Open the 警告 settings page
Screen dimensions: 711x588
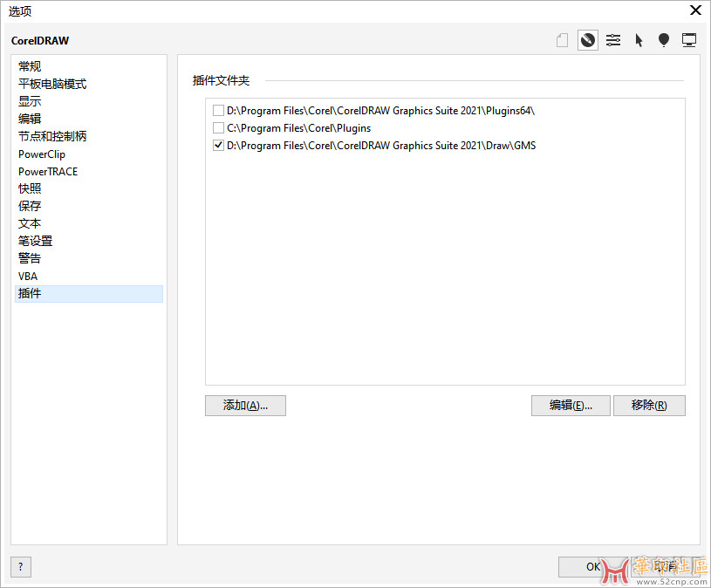point(89,258)
